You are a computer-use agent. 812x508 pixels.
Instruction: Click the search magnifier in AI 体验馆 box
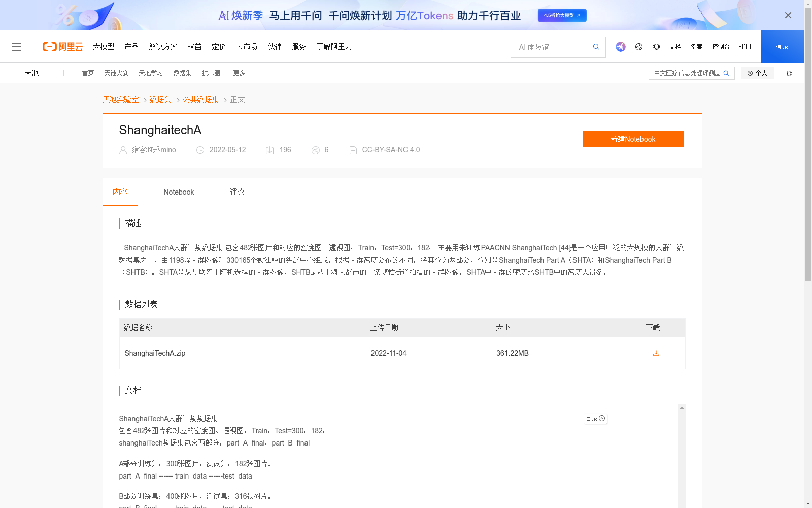point(596,47)
